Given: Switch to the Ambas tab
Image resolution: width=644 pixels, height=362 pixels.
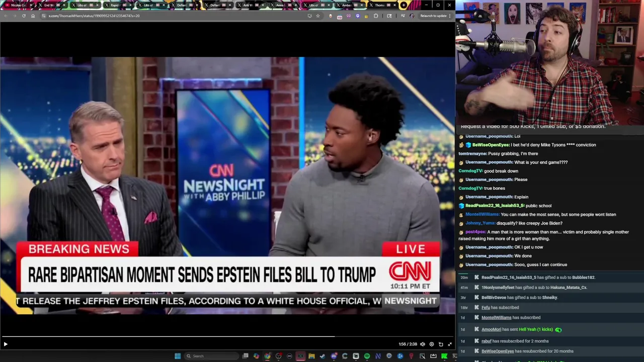Looking at the screenshot, I should [x=350, y=5].
